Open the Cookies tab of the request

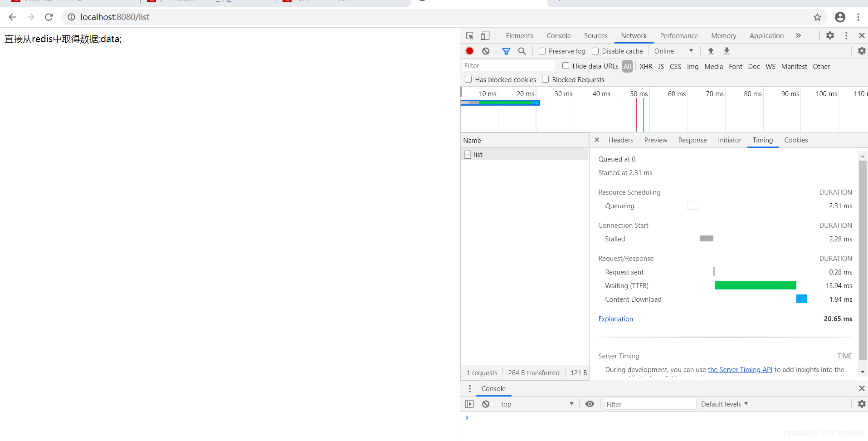(796, 140)
